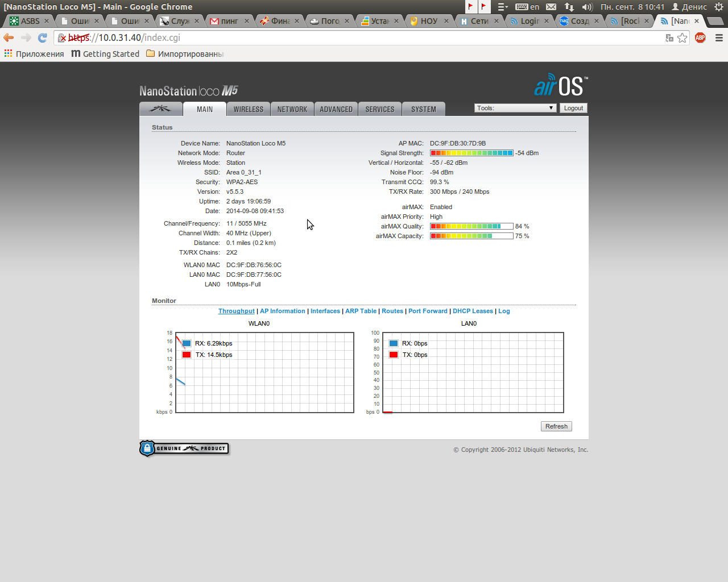728x582 pixels.
Task: Open the mail envelope indicator
Action: point(551,7)
